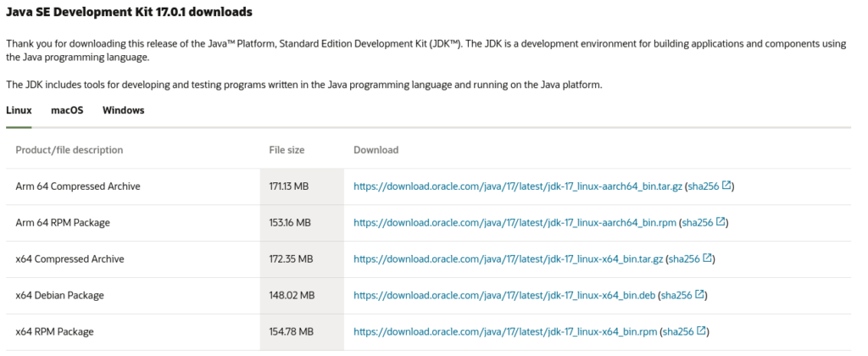Screen dimensions: 868x356
Task: Select the 'Arm 64 RPM Package' description text
Action: click(63, 223)
